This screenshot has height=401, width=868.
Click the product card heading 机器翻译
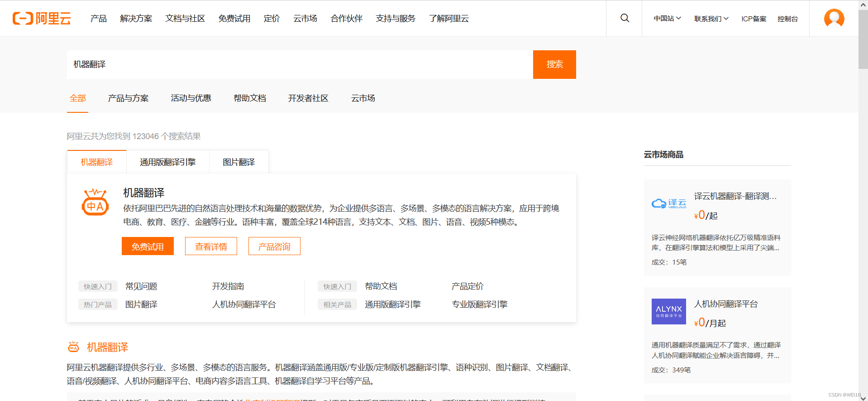point(144,193)
